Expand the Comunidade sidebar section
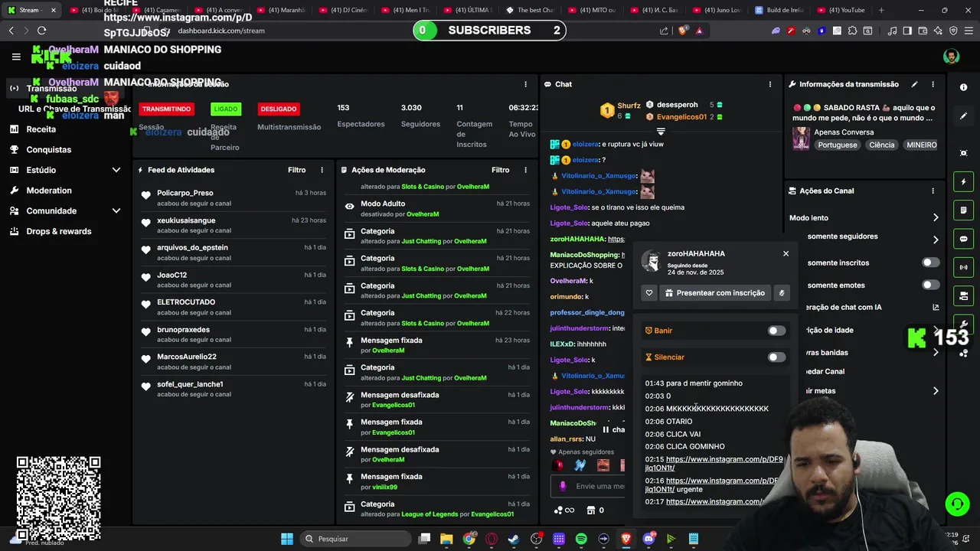 (116, 210)
